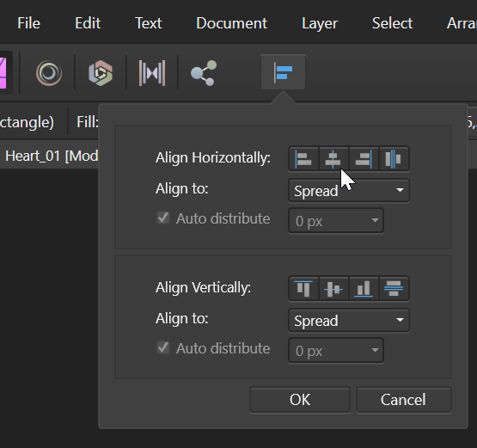Image resolution: width=477 pixels, height=448 pixels.
Task: Choose the align right horizontally icon
Action: coord(364,158)
